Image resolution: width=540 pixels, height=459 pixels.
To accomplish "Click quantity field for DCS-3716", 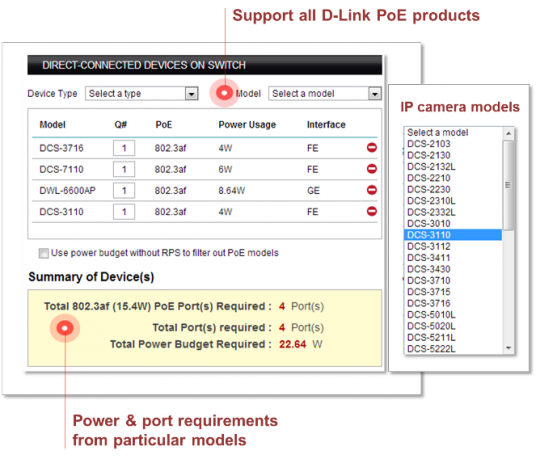I will click(124, 148).
